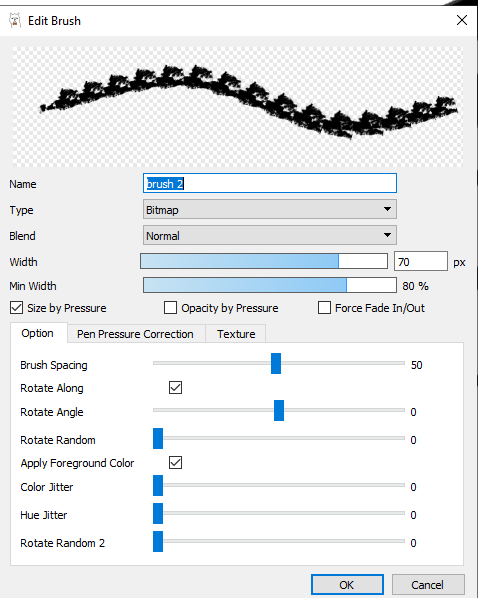This screenshot has height=598, width=478.
Task: Click the Brush Spacing value 50
Action: [417, 365]
